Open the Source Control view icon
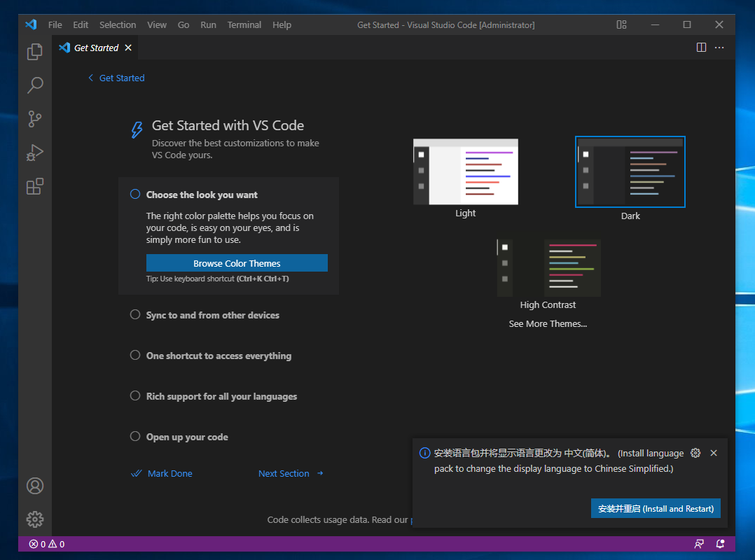The height and width of the screenshot is (560, 755). click(x=35, y=119)
